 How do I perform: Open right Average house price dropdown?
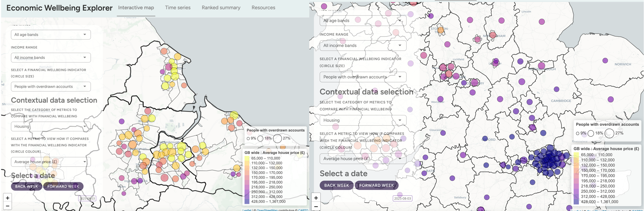point(363,159)
